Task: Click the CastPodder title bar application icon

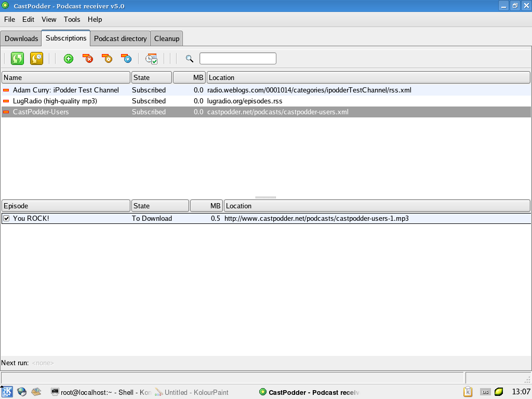Action: coord(5,5)
